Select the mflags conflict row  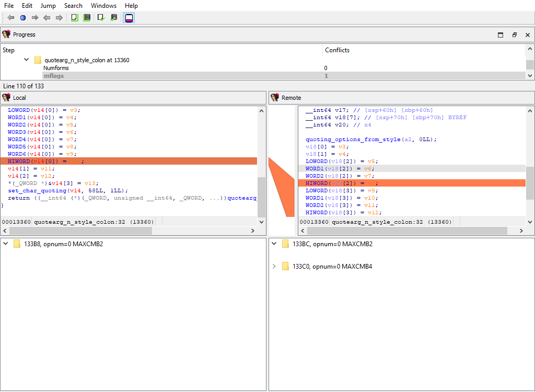[54, 76]
